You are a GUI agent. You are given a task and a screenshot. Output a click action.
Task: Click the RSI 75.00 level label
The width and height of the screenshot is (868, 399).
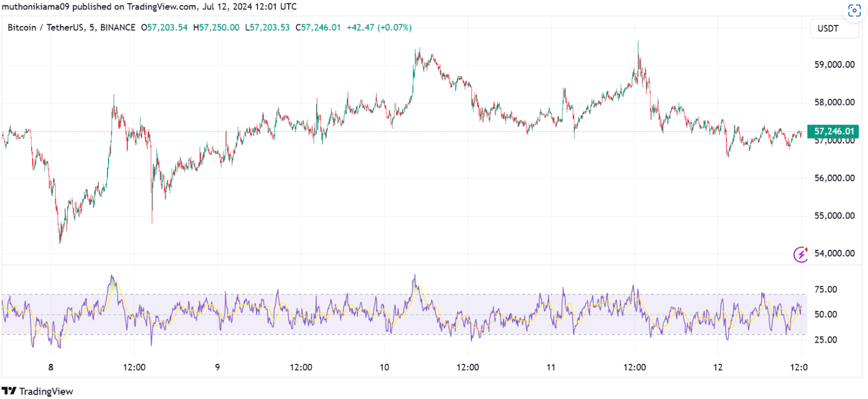pos(826,289)
